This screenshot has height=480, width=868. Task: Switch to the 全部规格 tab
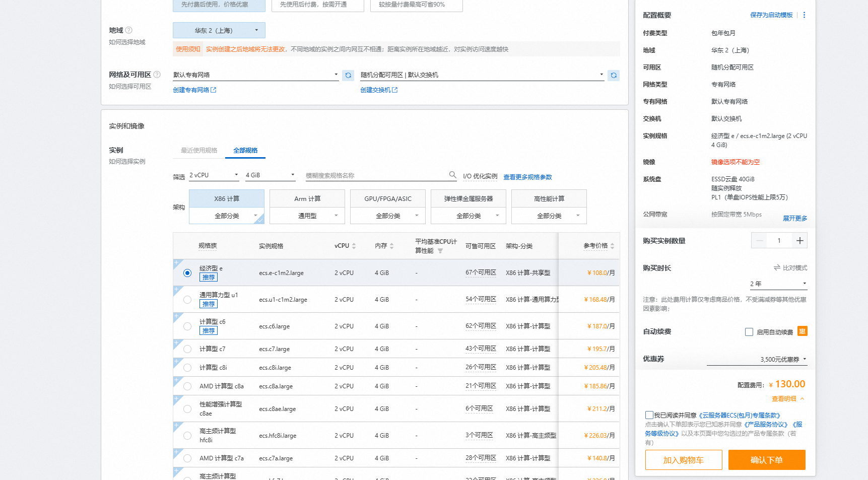click(245, 151)
